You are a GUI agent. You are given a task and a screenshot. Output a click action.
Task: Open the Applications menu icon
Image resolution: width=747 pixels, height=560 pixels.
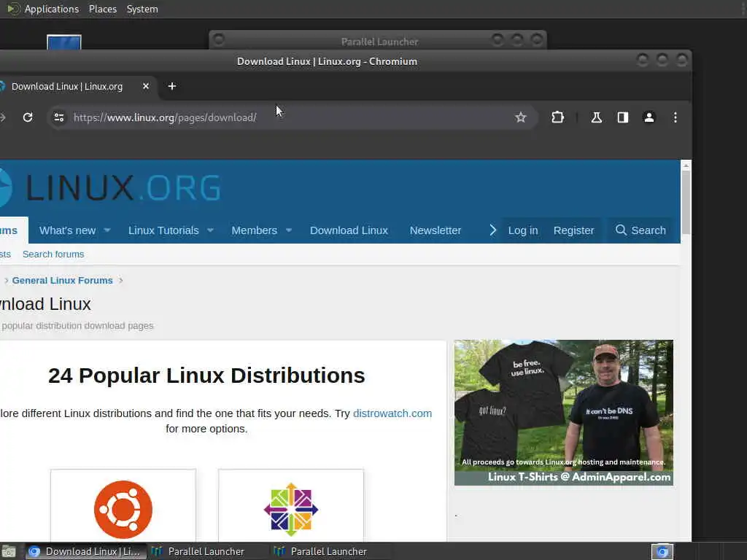(x=13, y=9)
